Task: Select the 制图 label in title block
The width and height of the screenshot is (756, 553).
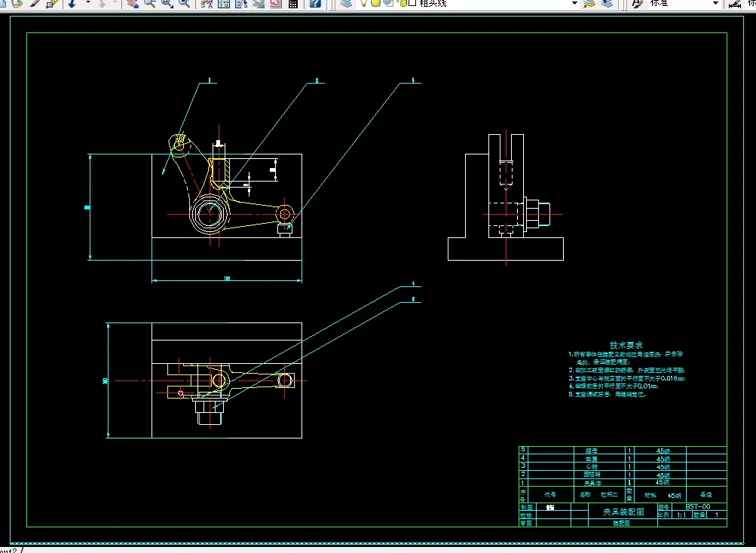Action: [526, 508]
